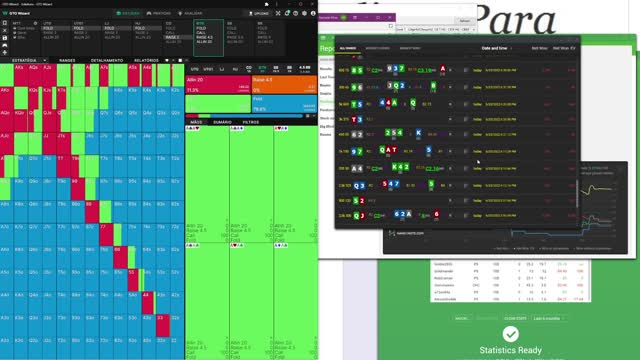Tick checkbox on the 9 6 hand row
The width and height of the screenshot is (640, 360).
pyautogui.click(x=466, y=87)
